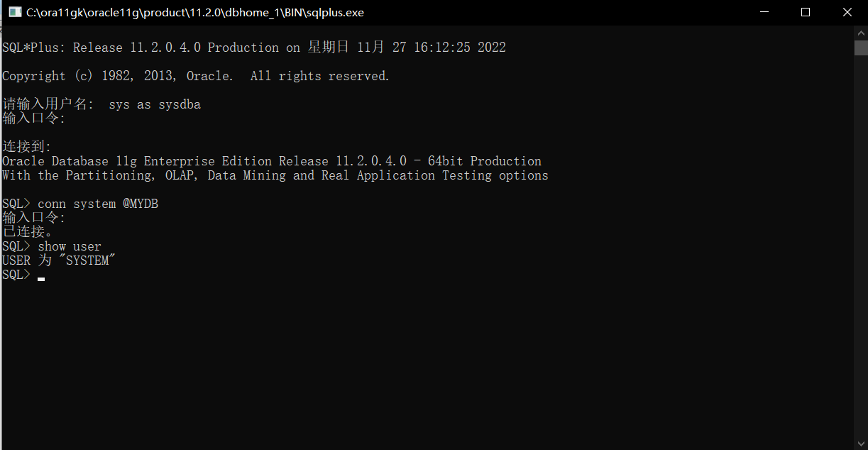
Task: Click the title bar path text
Action: coord(195,12)
